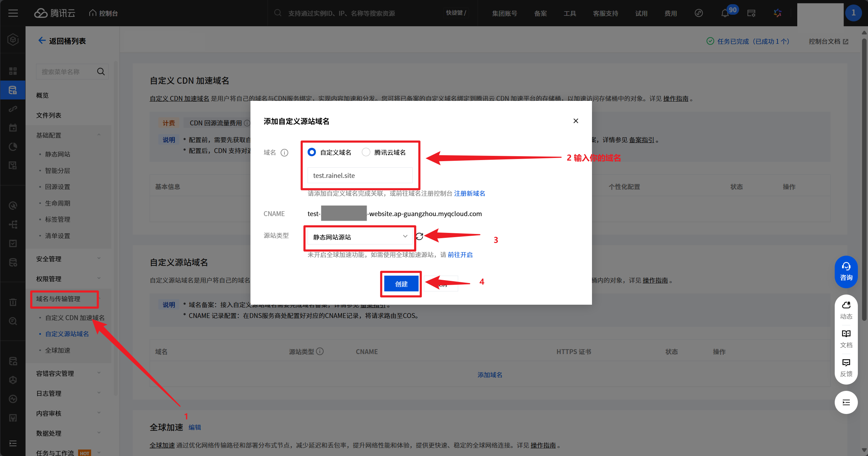868x456 pixels.
Task: Click 编辑 next to 全球加速
Action: 195,427
